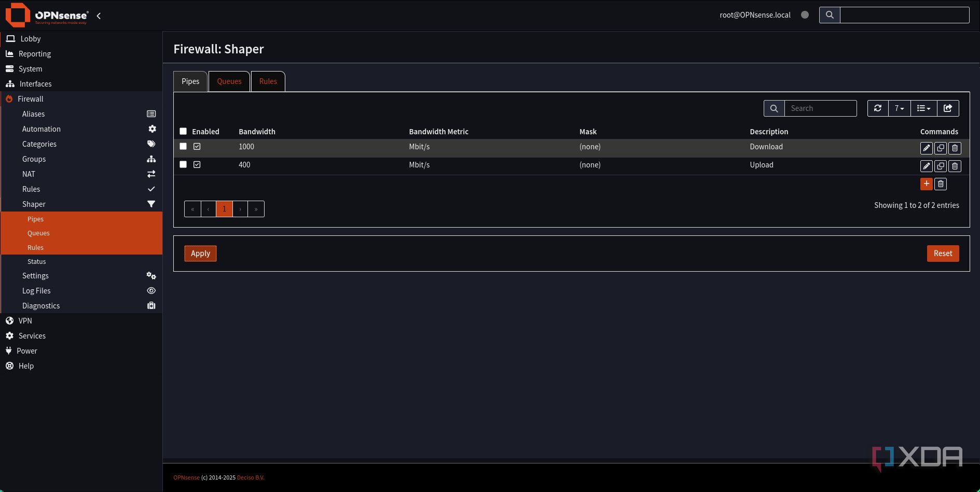Select the Upload pipe row checkbox
This screenshot has height=492, width=980.
point(183,164)
